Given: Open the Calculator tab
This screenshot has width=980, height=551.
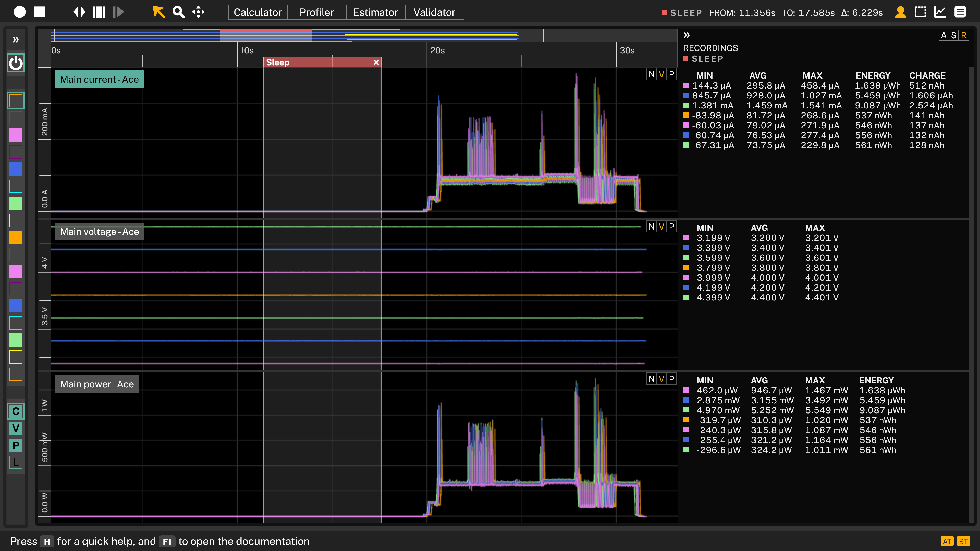Looking at the screenshot, I should tap(258, 12).
